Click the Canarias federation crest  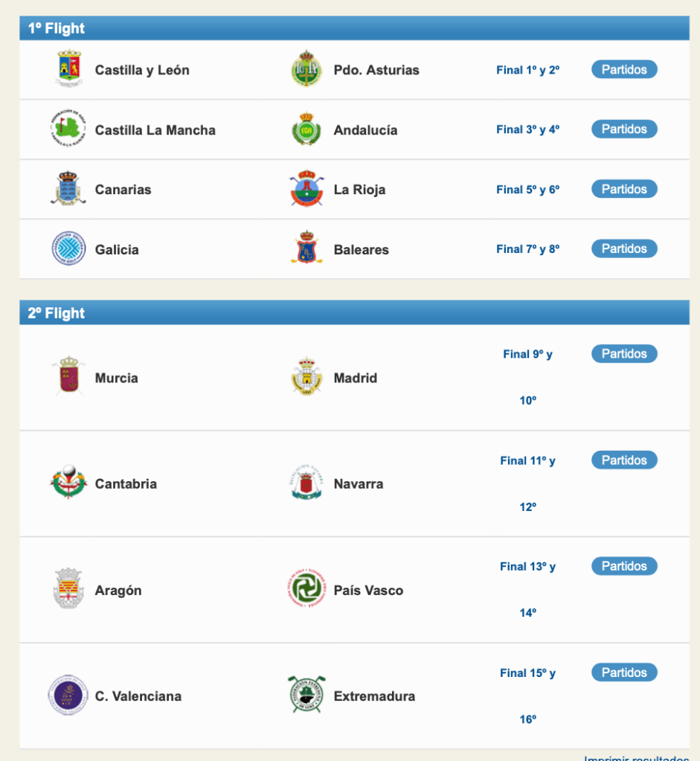[x=68, y=189]
